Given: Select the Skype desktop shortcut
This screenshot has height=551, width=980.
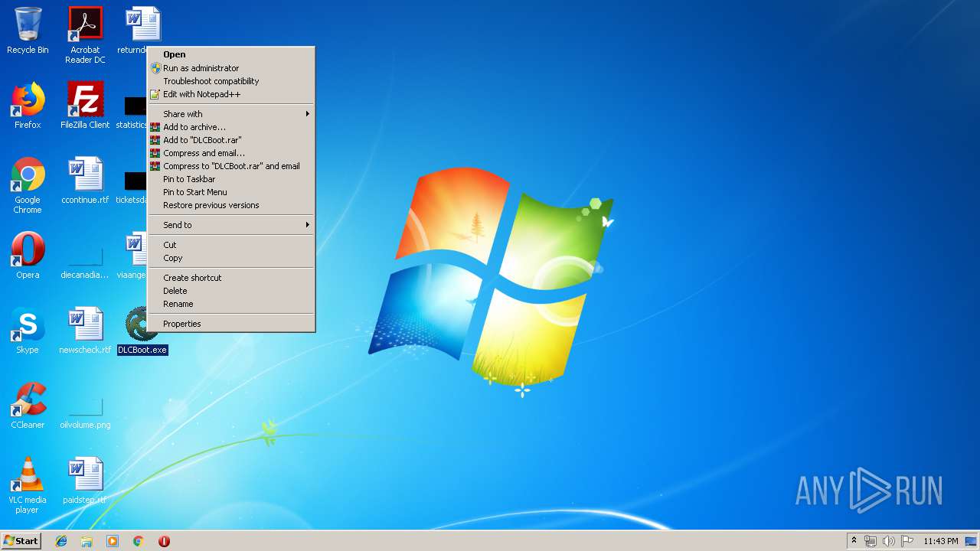Looking at the screenshot, I should coord(28,331).
